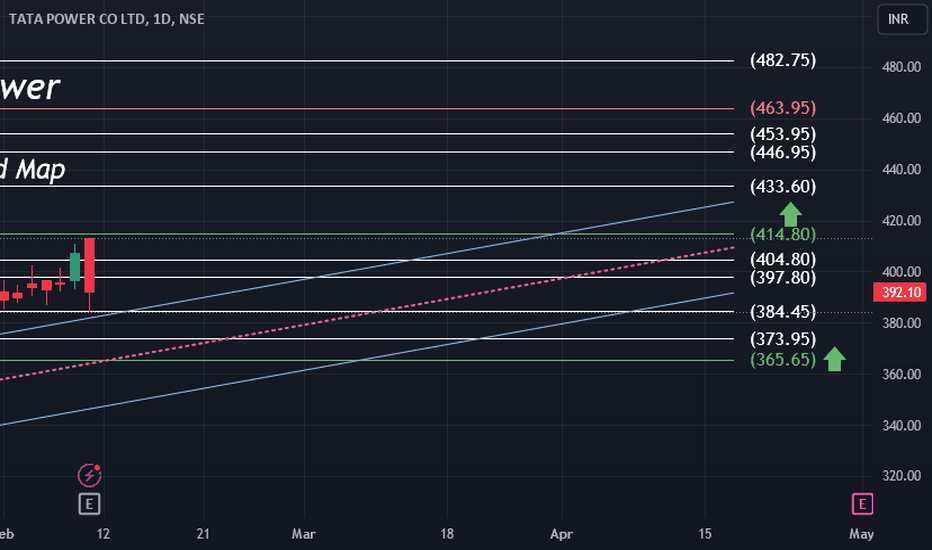This screenshot has width=932, height=550.
Task: Click the 12 date label on time axis
Action: [x=103, y=534]
